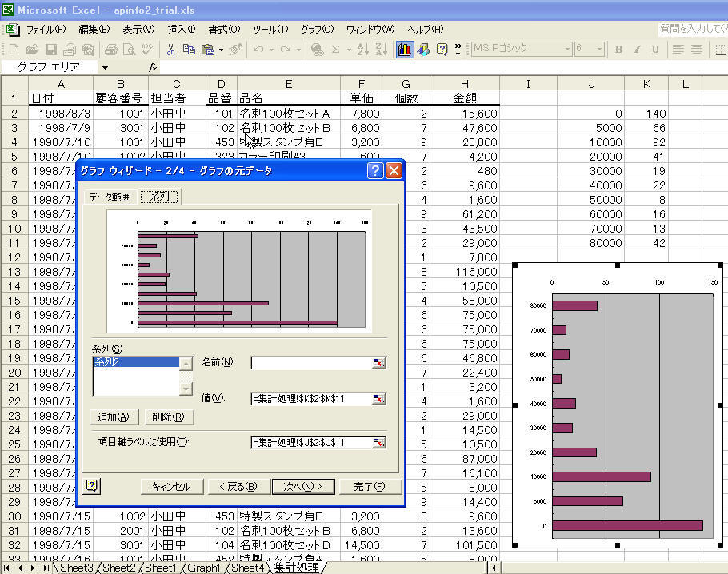Expand the MS Pゴシック font dropdown
This screenshot has width=728, height=574.
pos(567,50)
